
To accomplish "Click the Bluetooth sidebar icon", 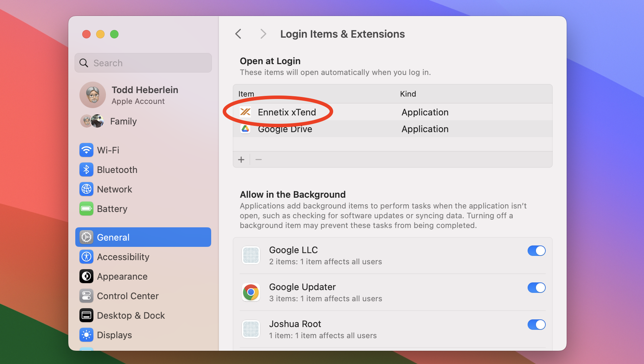I will tap(86, 170).
